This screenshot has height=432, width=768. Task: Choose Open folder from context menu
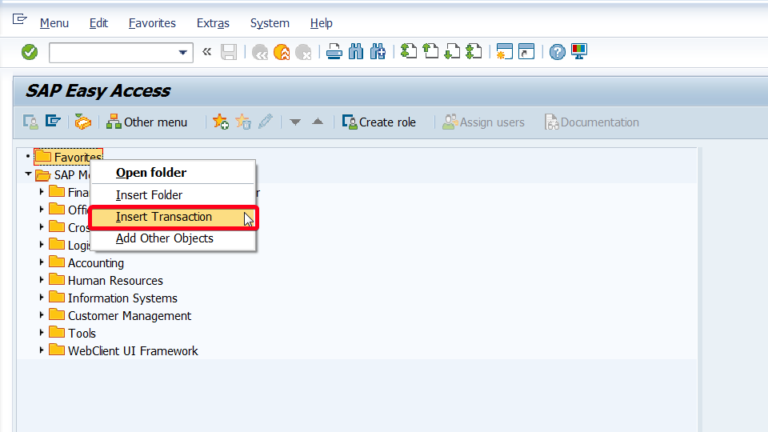pyautogui.click(x=173, y=172)
